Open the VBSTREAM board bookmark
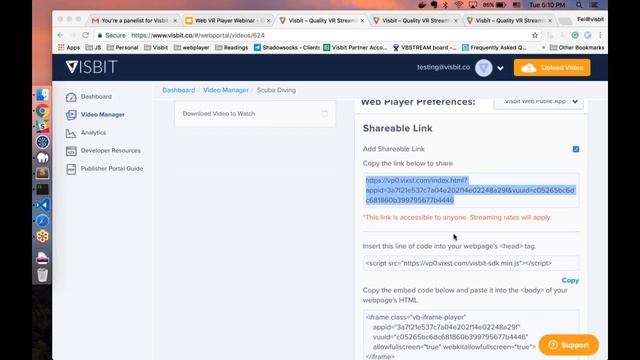Image resolution: width=640 pixels, height=360 pixels. (424, 48)
